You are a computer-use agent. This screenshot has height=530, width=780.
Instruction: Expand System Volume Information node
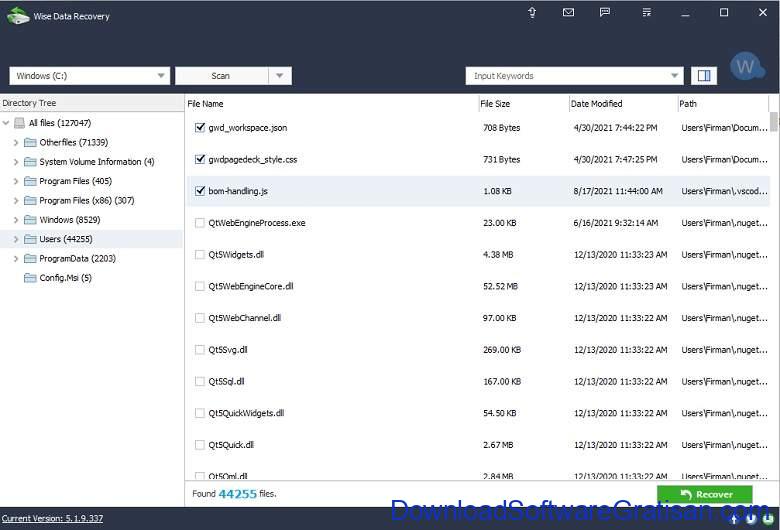pos(15,162)
